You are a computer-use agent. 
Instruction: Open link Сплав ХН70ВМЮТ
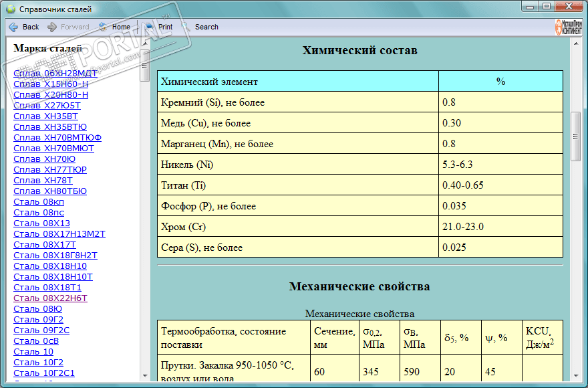click(53, 148)
